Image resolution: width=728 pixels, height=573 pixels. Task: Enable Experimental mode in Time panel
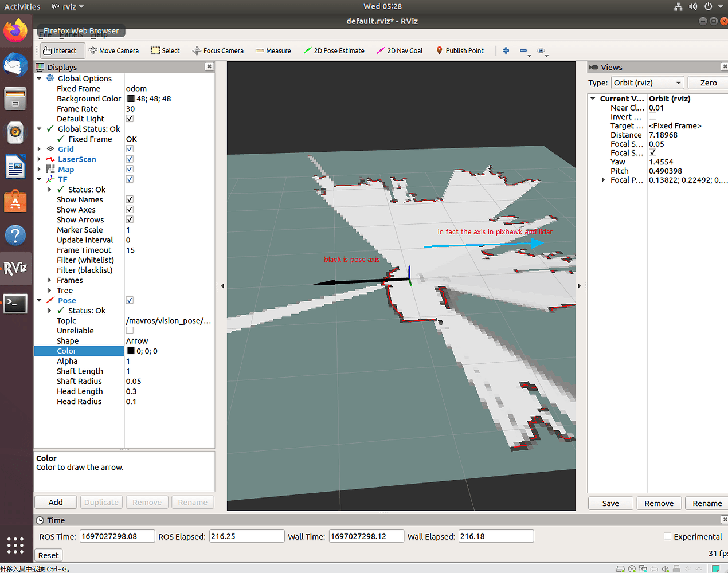[667, 536]
